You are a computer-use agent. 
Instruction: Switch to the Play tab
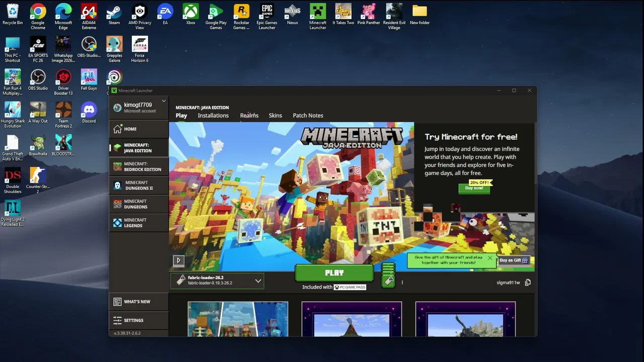click(181, 116)
